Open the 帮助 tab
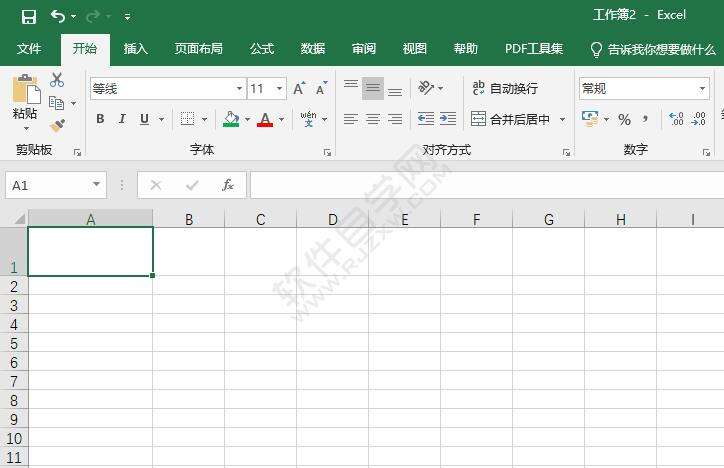Viewport: 724px width, 468px height. click(465, 48)
